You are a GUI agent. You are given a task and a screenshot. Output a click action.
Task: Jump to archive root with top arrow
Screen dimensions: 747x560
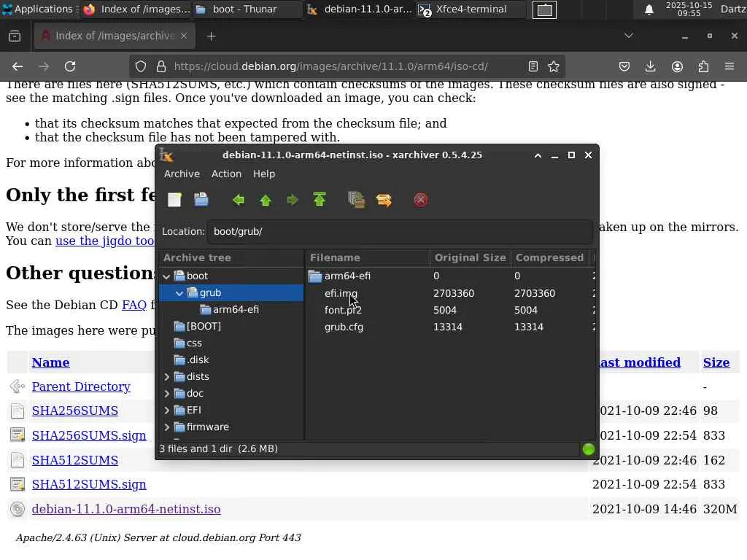pos(320,200)
